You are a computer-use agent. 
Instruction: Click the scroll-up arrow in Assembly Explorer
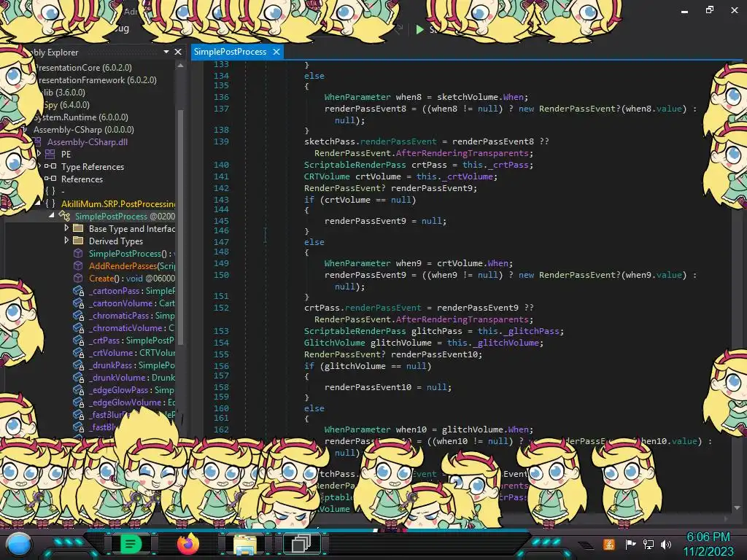[x=180, y=66]
